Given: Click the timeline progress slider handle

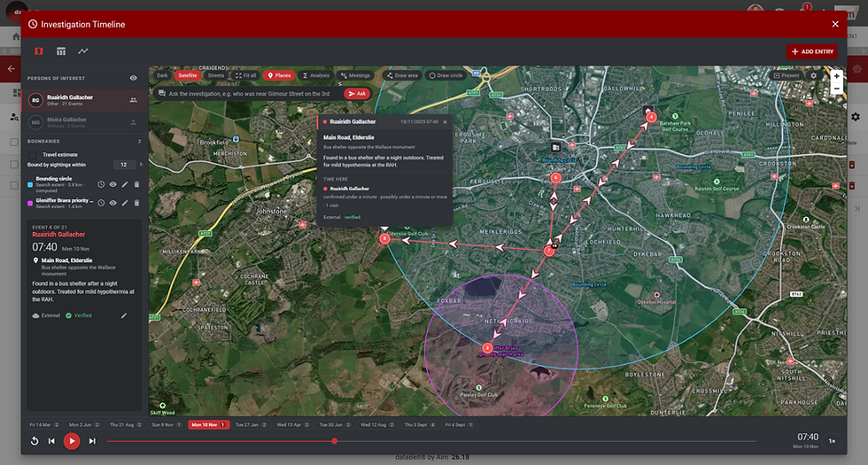Looking at the screenshot, I should 335,441.
